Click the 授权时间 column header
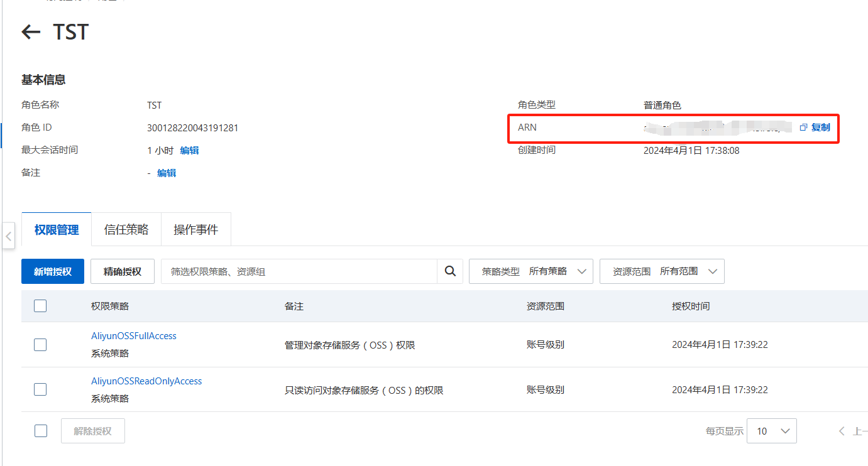This screenshot has height=466, width=868. coord(691,306)
